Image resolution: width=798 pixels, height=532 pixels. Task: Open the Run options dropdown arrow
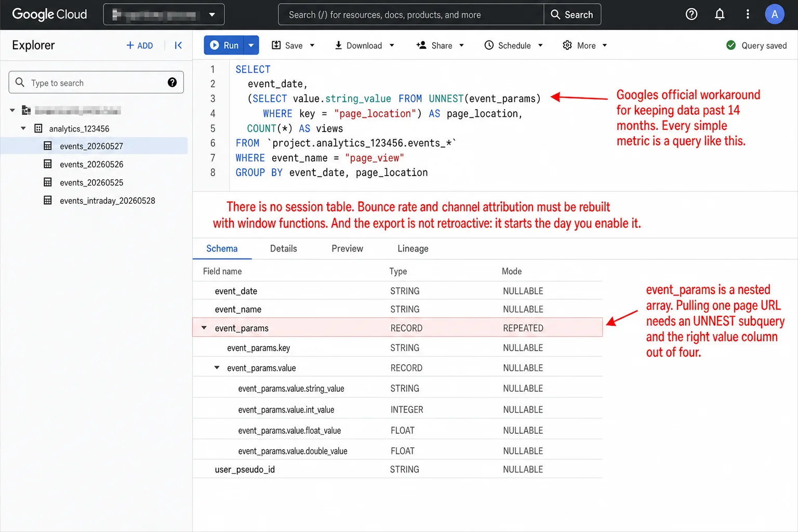[251, 45]
